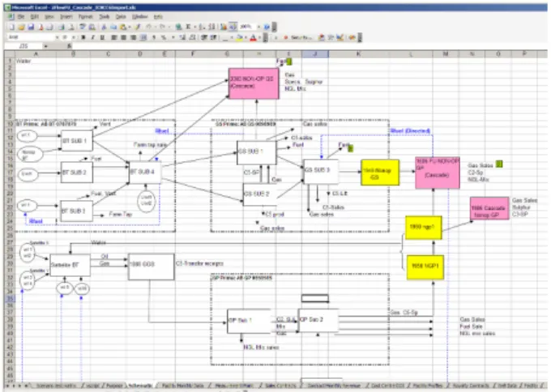
Task: Select the BT SUB 4 box shape
Action: click(145, 173)
